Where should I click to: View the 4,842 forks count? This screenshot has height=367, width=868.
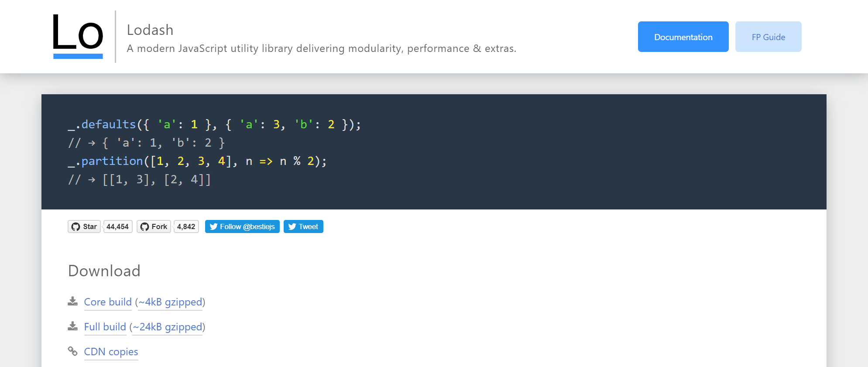click(x=186, y=226)
